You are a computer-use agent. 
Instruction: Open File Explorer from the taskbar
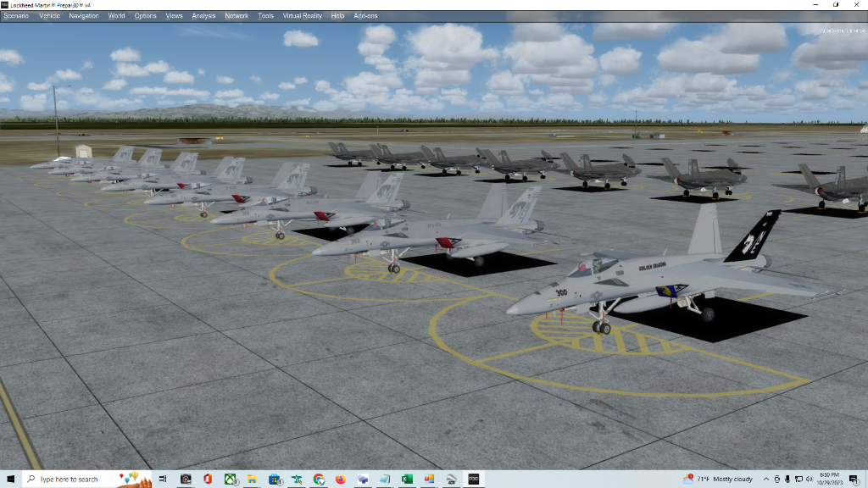pos(252,479)
